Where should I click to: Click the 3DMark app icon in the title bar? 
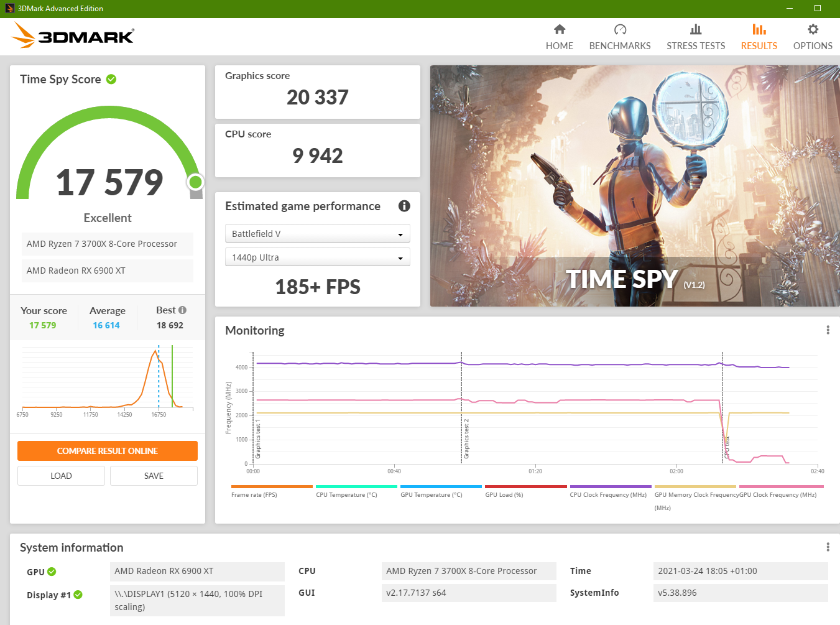coord(9,8)
